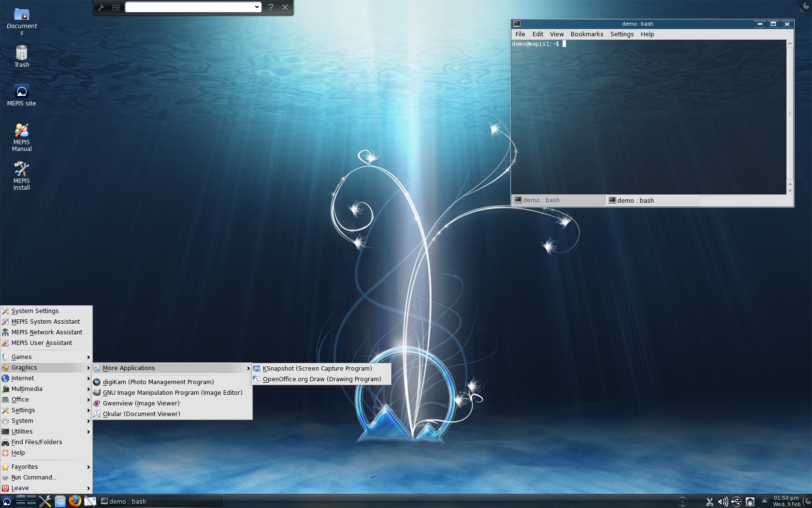Click the wrench configure icon in top toolbar
The height and width of the screenshot is (508, 812).
click(x=101, y=7)
